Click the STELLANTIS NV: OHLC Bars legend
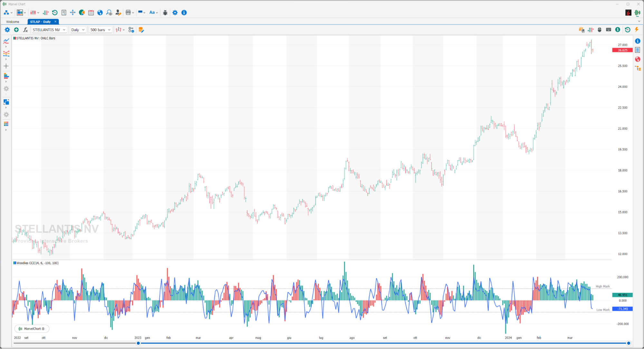The height and width of the screenshot is (349, 644). click(34, 38)
